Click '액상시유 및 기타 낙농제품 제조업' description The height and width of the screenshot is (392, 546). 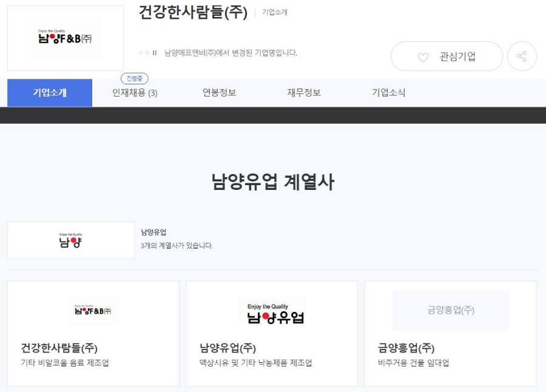click(255, 363)
